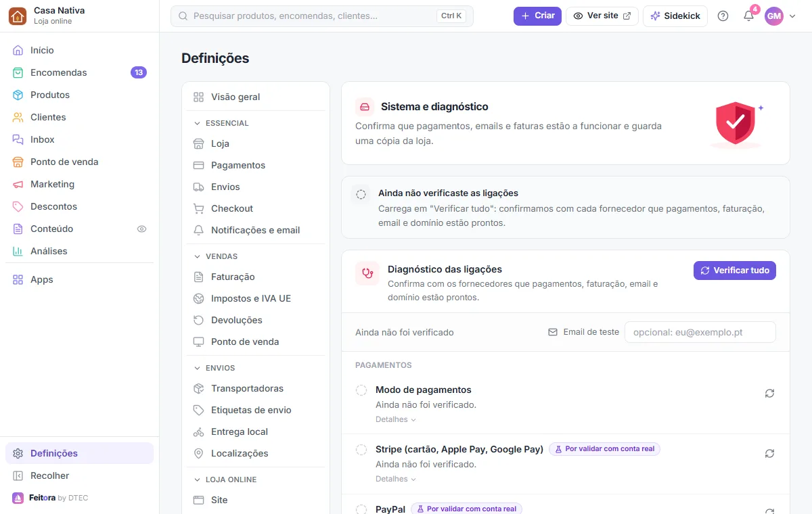Collapse the VENDAS settings section
This screenshot has height=514, width=812.
coord(256,256)
